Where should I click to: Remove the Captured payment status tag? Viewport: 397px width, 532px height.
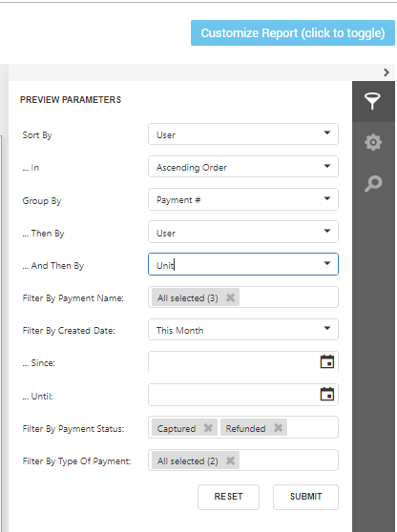pos(208,428)
